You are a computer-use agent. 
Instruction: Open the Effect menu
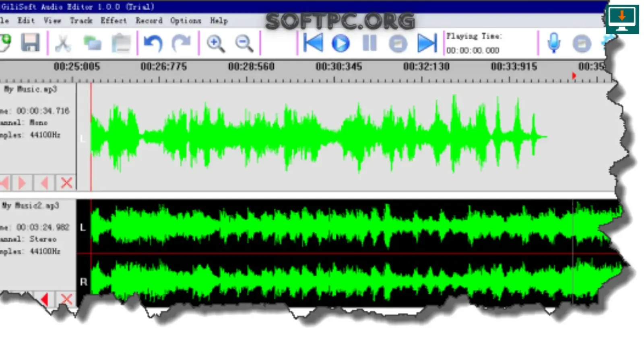(114, 21)
